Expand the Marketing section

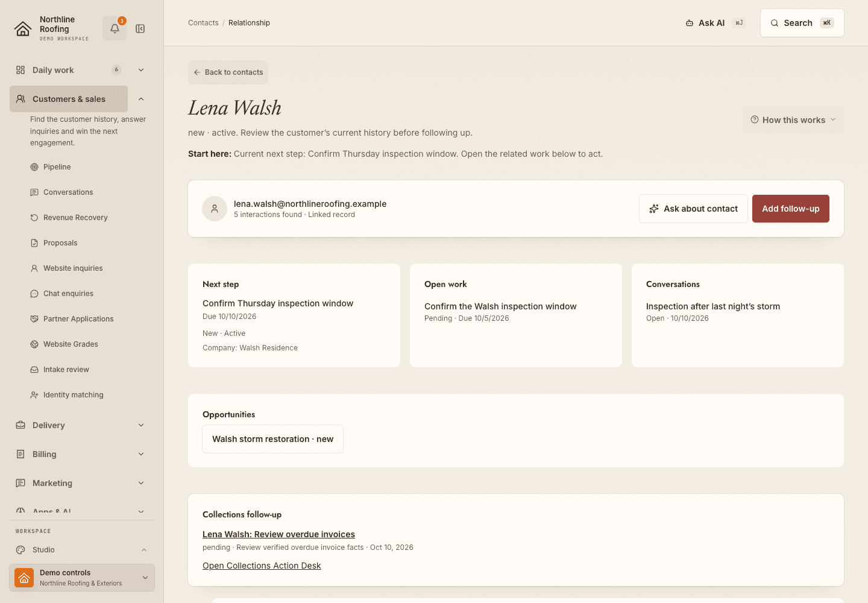pyautogui.click(x=141, y=483)
